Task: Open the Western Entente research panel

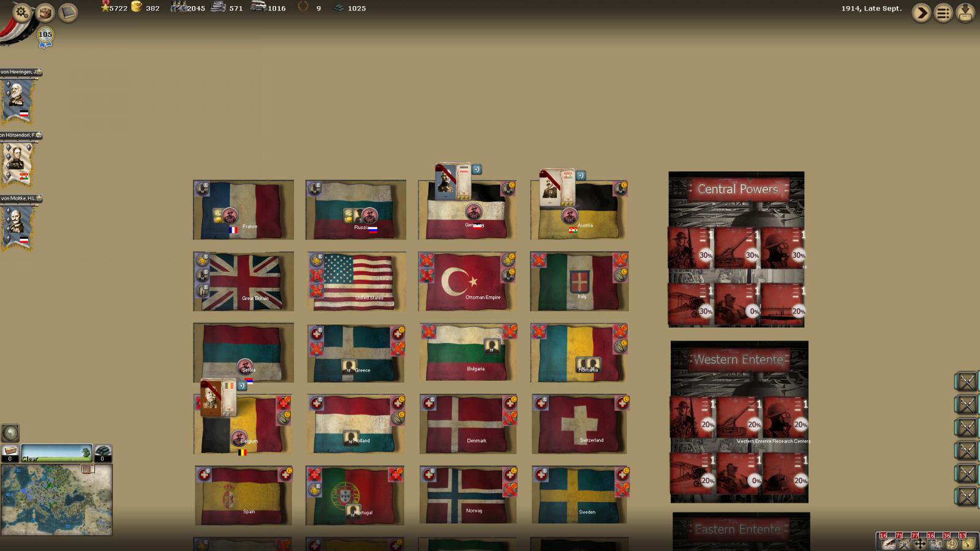Action: [739, 359]
